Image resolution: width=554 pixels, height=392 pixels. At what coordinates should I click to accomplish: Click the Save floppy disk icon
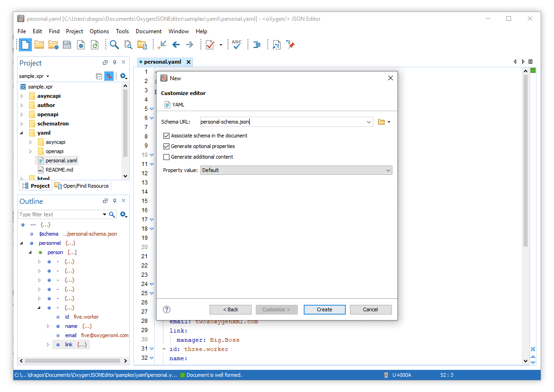[67, 45]
